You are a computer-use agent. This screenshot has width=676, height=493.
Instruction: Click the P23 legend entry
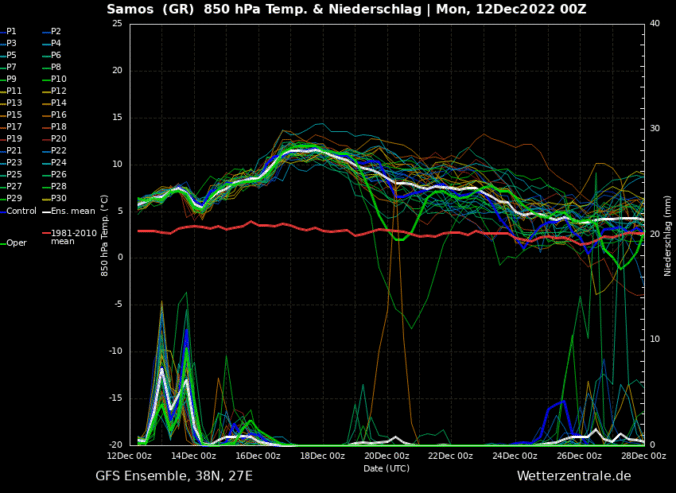[x=13, y=162]
